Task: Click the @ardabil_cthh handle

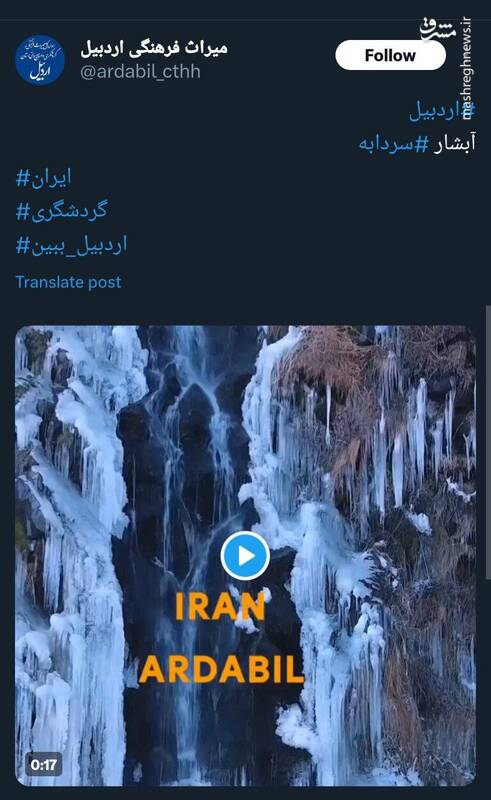Action: [140, 71]
